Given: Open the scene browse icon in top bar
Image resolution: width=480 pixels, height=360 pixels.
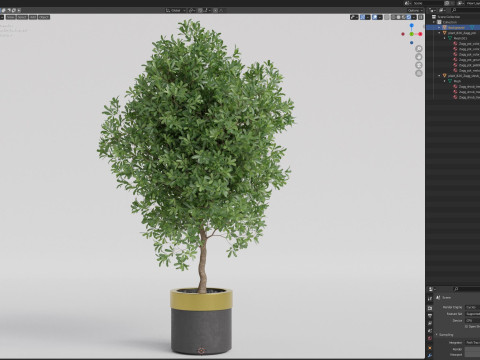Looking at the screenshot, I should (407, 3).
